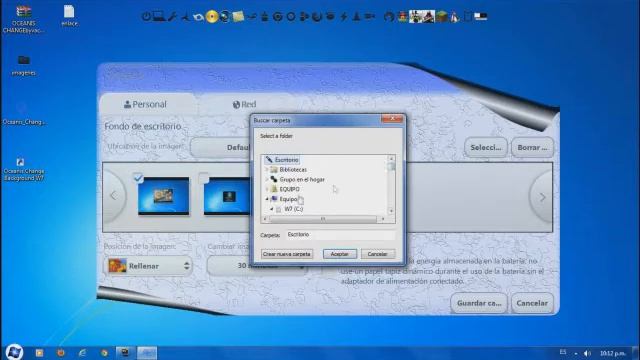
Task: Select Escritorio in the folder tree
Action: point(286,160)
